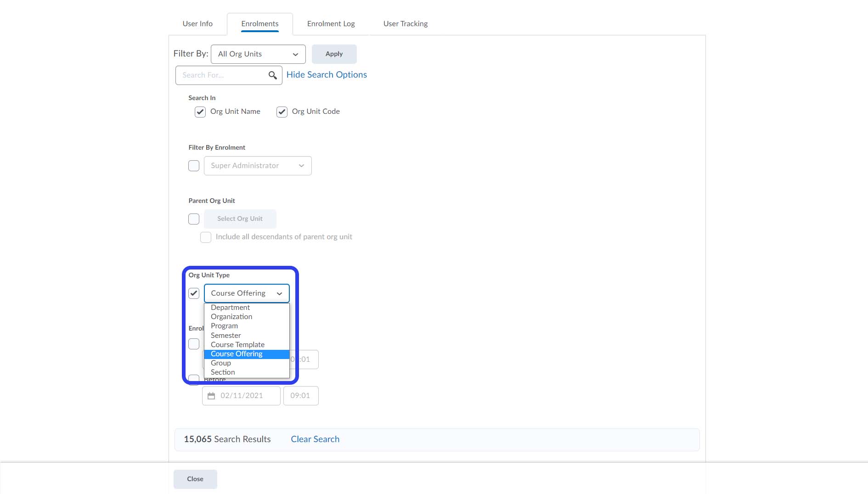Tick the Parent Org Unit checkbox

point(194,219)
